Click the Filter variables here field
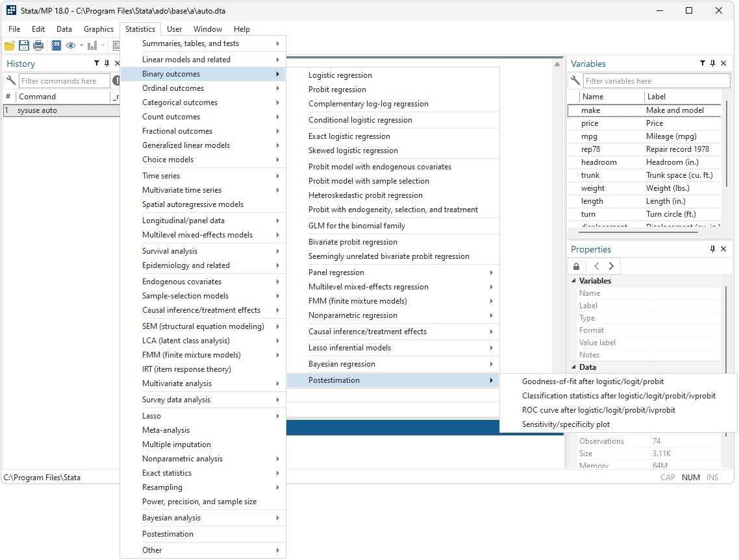This screenshot has height=560, width=739. tap(657, 81)
